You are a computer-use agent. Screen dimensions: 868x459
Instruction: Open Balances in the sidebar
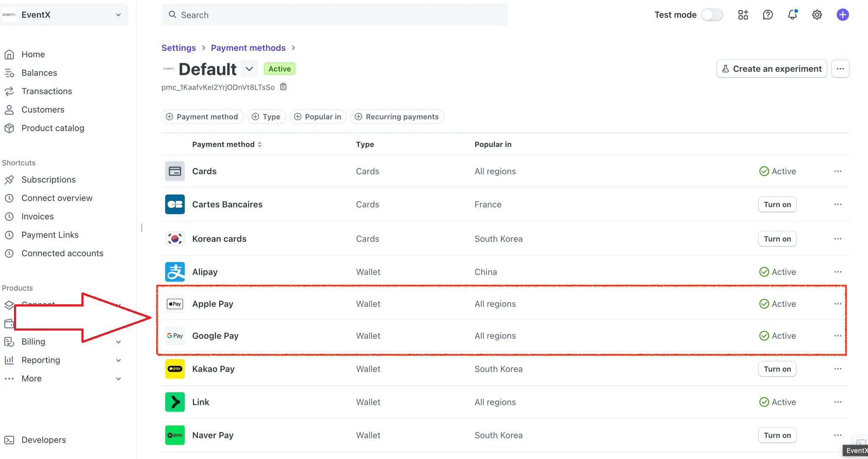pyautogui.click(x=39, y=73)
